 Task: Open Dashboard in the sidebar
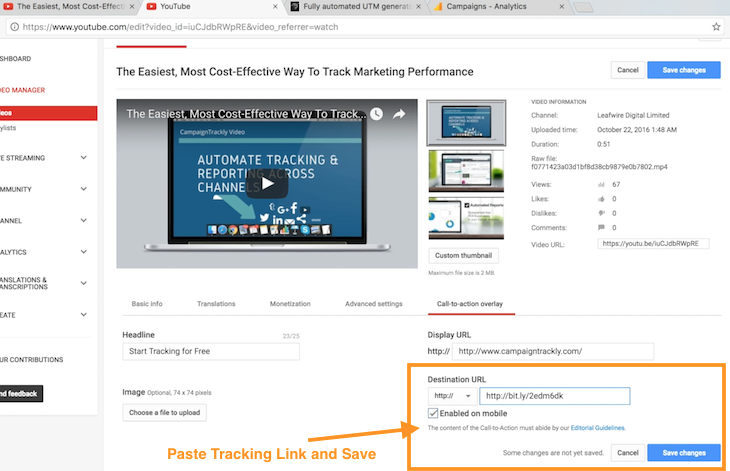(16, 59)
